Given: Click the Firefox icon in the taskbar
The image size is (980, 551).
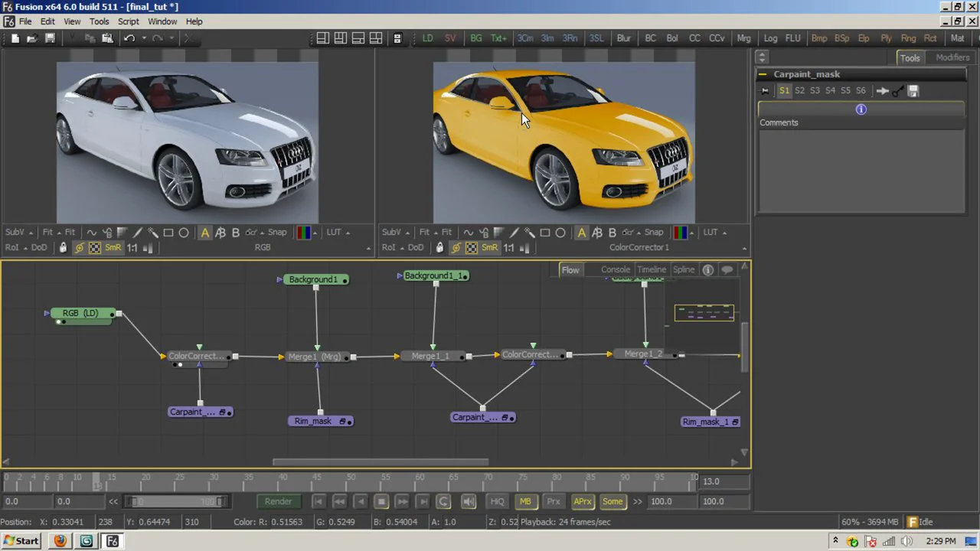Looking at the screenshot, I should pyautogui.click(x=60, y=541).
